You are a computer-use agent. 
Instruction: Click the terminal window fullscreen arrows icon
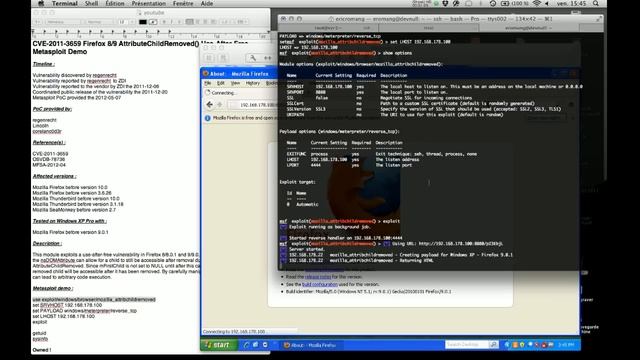click(598, 19)
